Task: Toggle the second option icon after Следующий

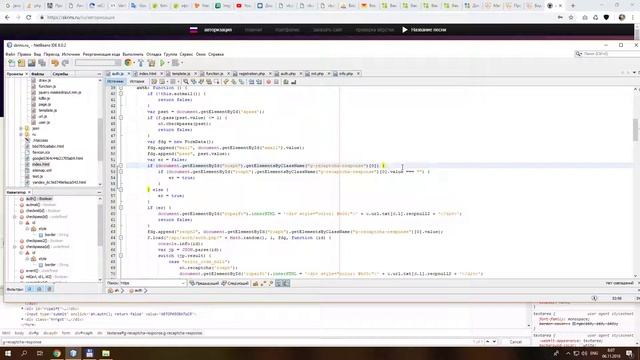Action: pos(263,283)
